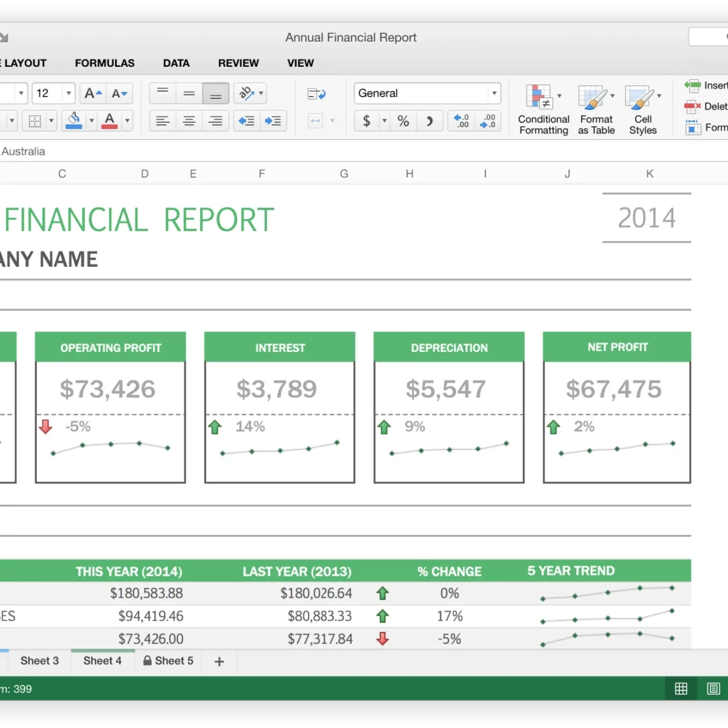Open the borders dropdown arrow
The height and width of the screenshot is (728, 728).
(x=52, y=121)
